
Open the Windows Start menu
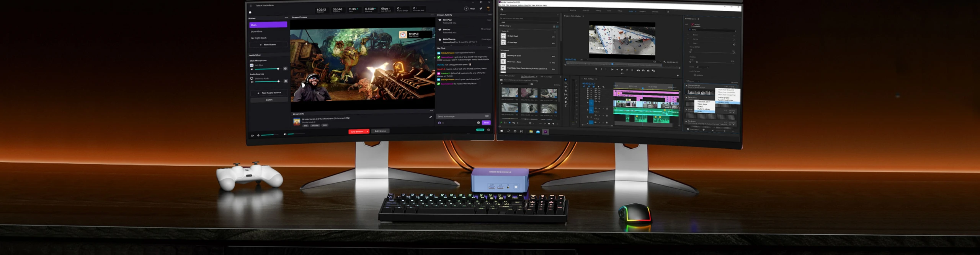tap(501, 131)
